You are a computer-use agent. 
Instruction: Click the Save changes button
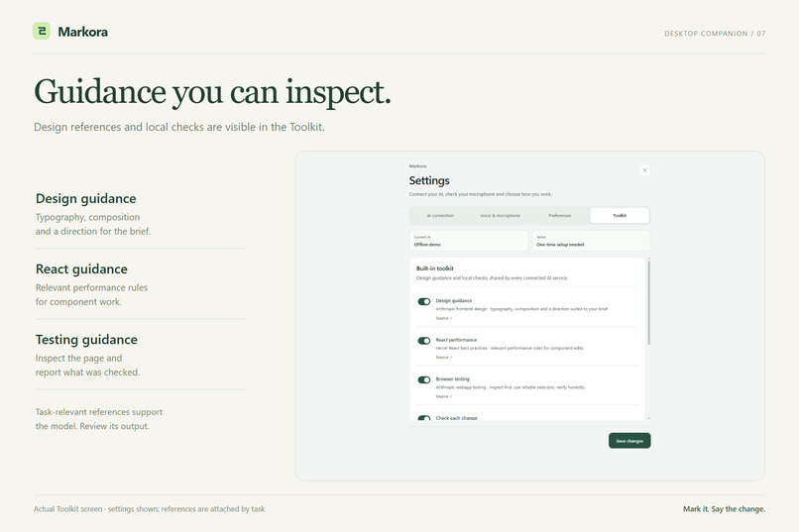click(x=629, y=441)
